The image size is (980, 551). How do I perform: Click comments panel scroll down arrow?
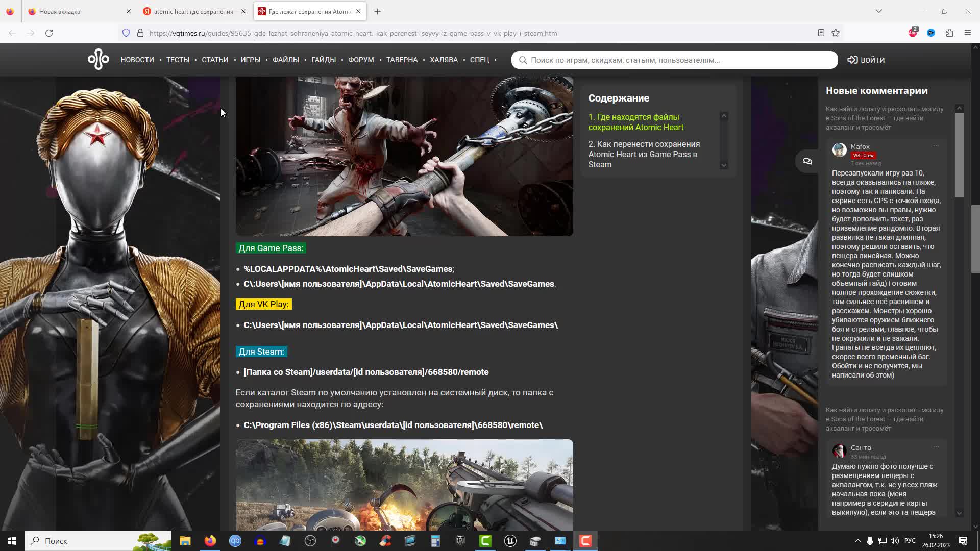pos(959,513)
